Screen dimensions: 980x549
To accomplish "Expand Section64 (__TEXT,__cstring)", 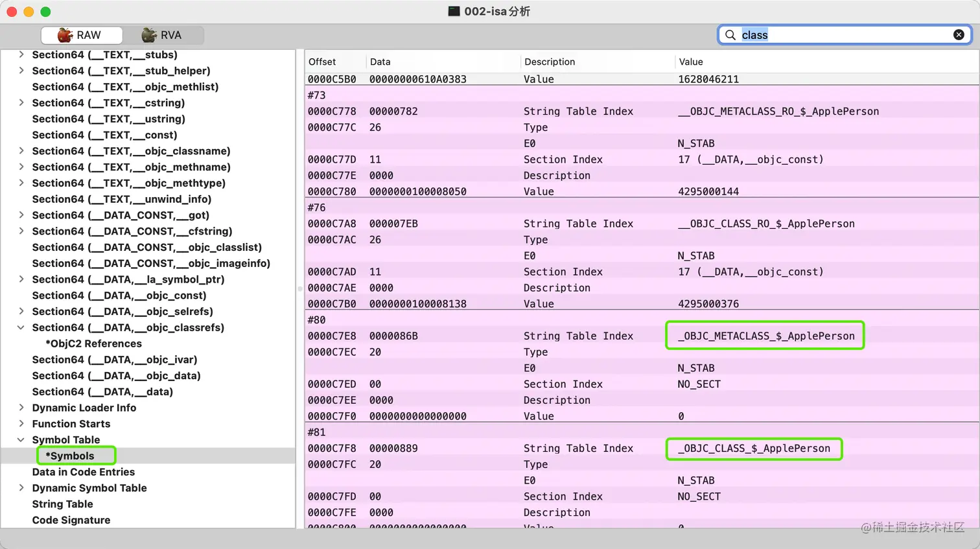I will (21, 102).
